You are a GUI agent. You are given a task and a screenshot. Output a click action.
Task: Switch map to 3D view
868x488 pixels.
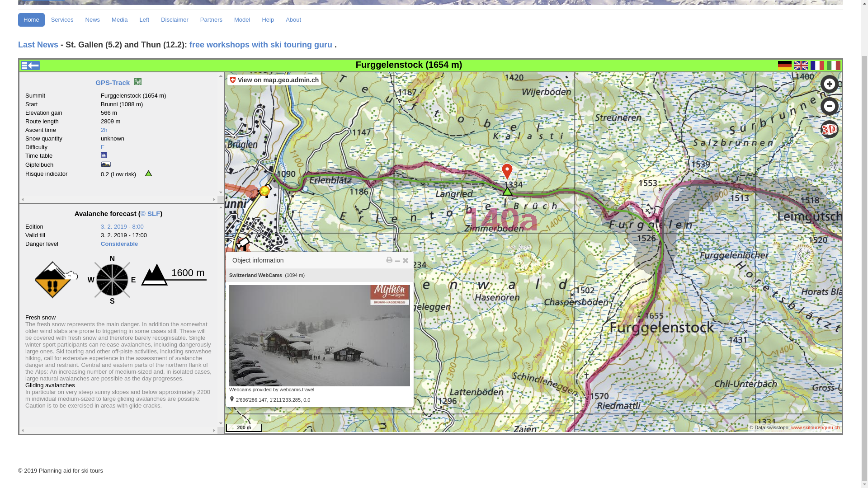(829, 130)
